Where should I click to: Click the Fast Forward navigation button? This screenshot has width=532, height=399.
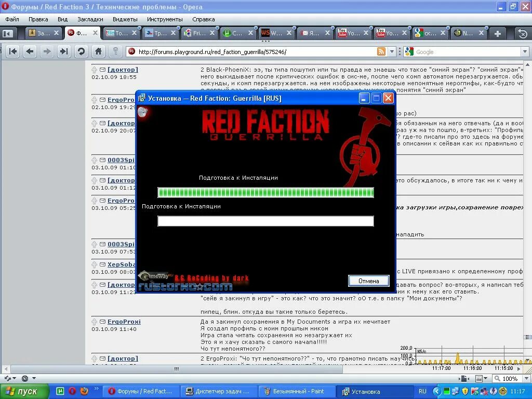64,51
